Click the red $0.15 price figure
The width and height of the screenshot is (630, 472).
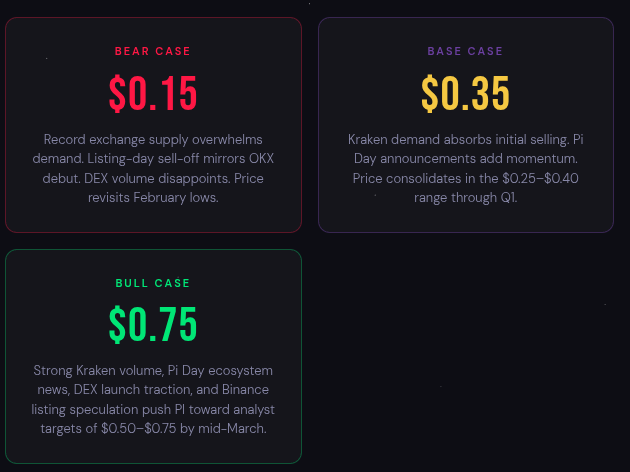[152, 94]
